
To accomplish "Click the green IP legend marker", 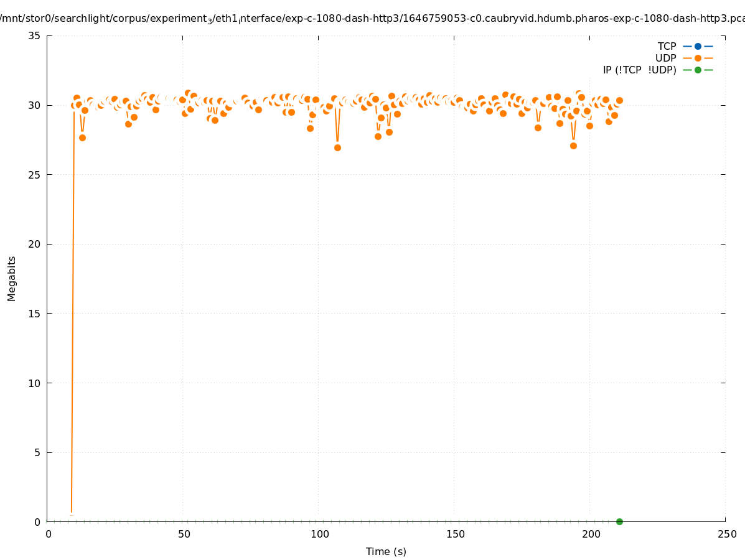I will [698, 70].
